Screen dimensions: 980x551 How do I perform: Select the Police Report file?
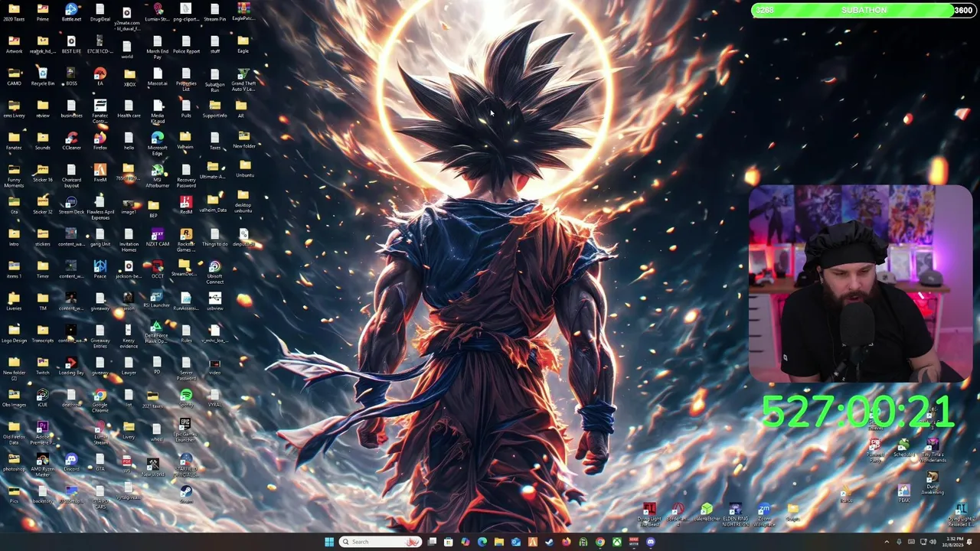(186, 44)
